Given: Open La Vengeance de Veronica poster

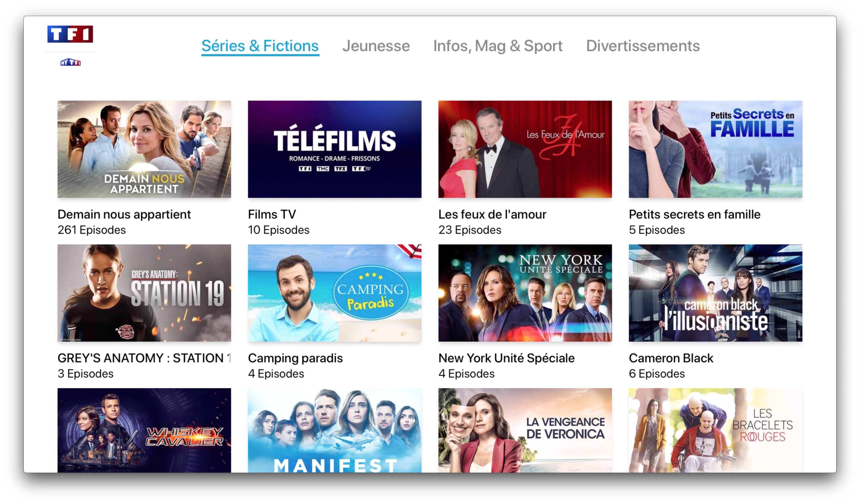Looking at the screenshot, I should tap(525, 430).
